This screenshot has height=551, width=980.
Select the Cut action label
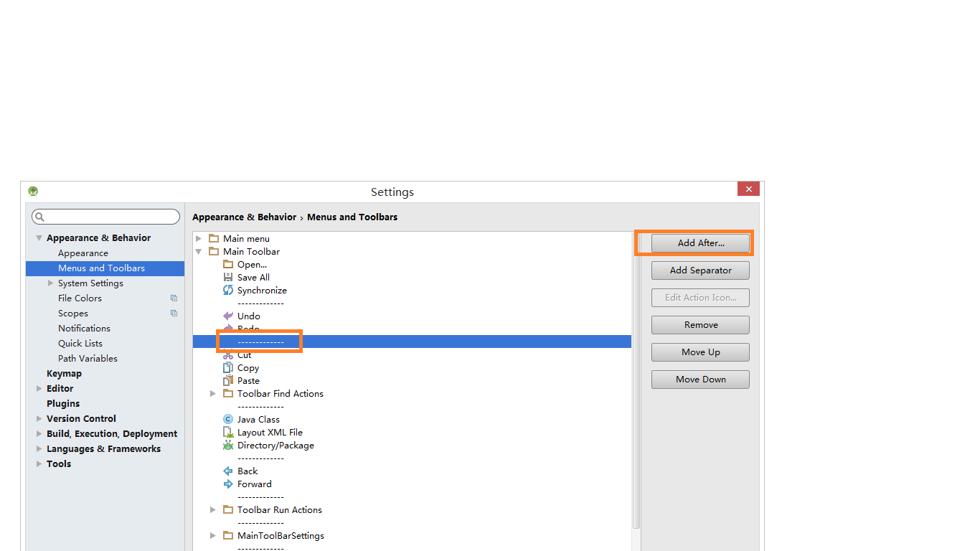[245, 355]
